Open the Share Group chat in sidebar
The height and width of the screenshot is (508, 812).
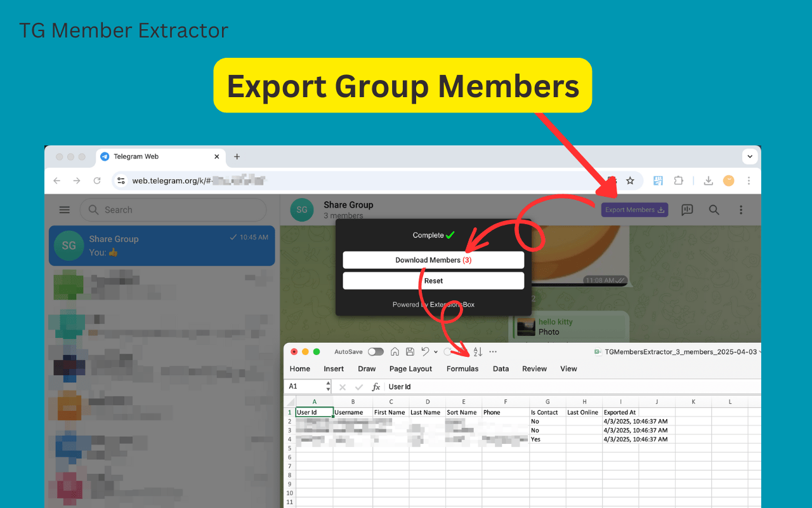pos(162,245)
